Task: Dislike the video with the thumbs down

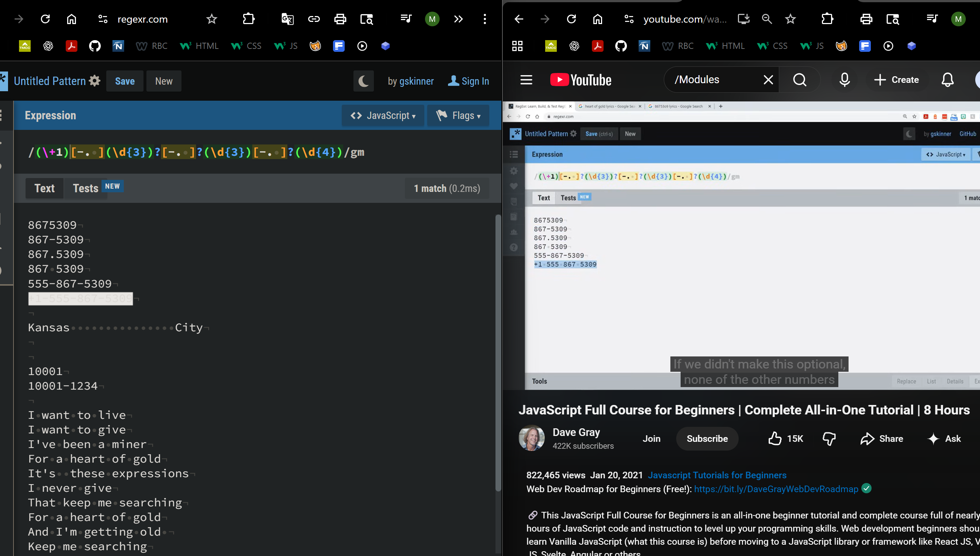Action: tap(829, 439)
